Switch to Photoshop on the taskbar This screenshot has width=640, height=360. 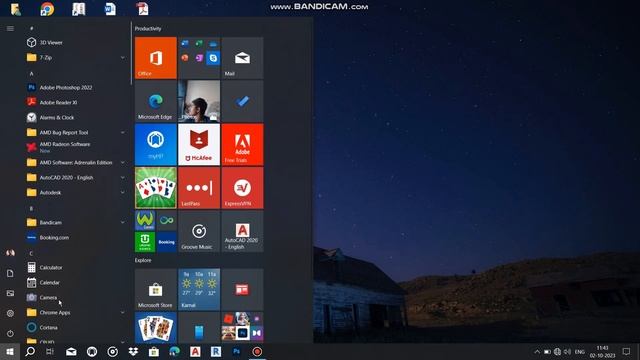(x=237, y=351)
